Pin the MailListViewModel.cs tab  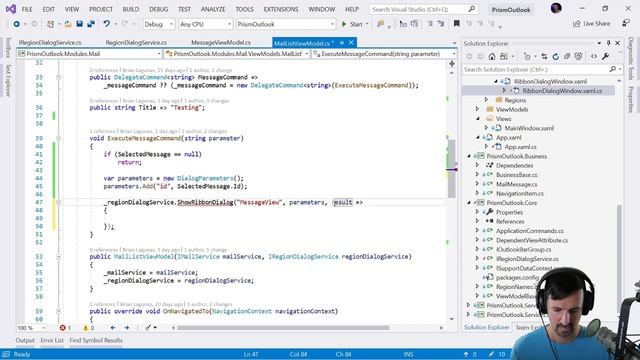pos(341,43)
